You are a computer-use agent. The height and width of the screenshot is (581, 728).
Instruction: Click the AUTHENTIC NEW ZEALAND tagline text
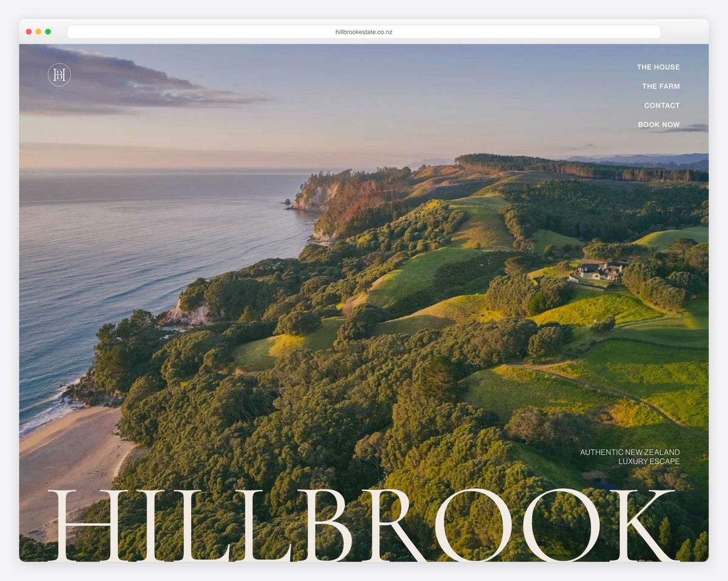click(629, 452)
